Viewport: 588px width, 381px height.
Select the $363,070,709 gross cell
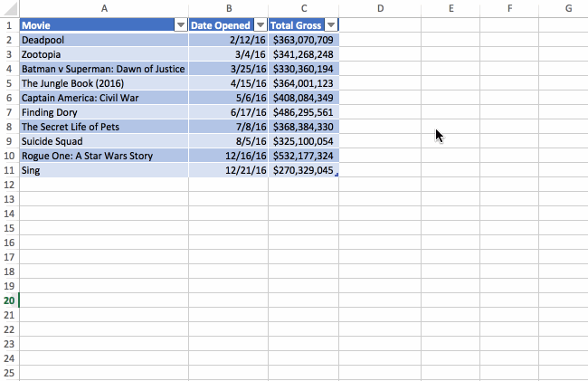[304, 40]
